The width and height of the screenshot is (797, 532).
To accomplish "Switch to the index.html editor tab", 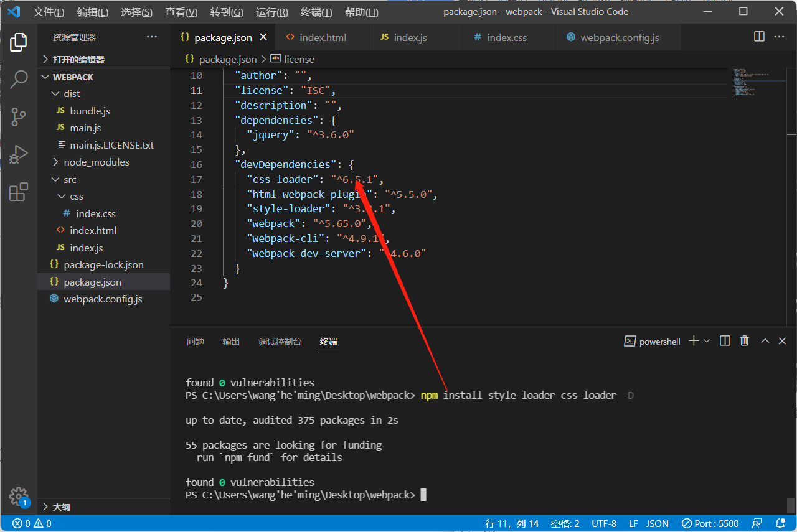I will point(323,37).
